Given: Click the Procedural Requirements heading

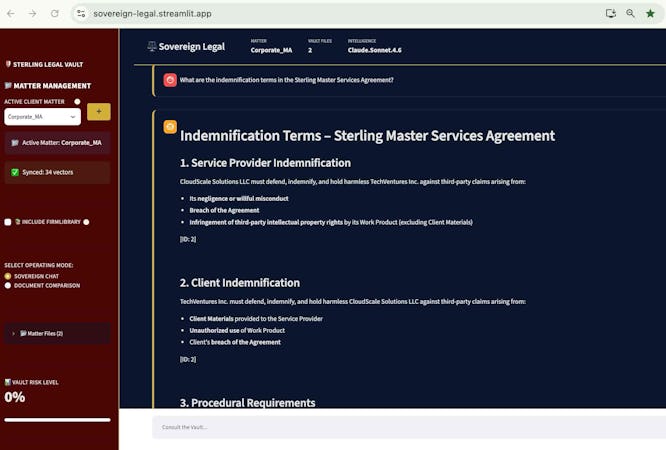Looking at the screenshot, I should coord(248,402).
